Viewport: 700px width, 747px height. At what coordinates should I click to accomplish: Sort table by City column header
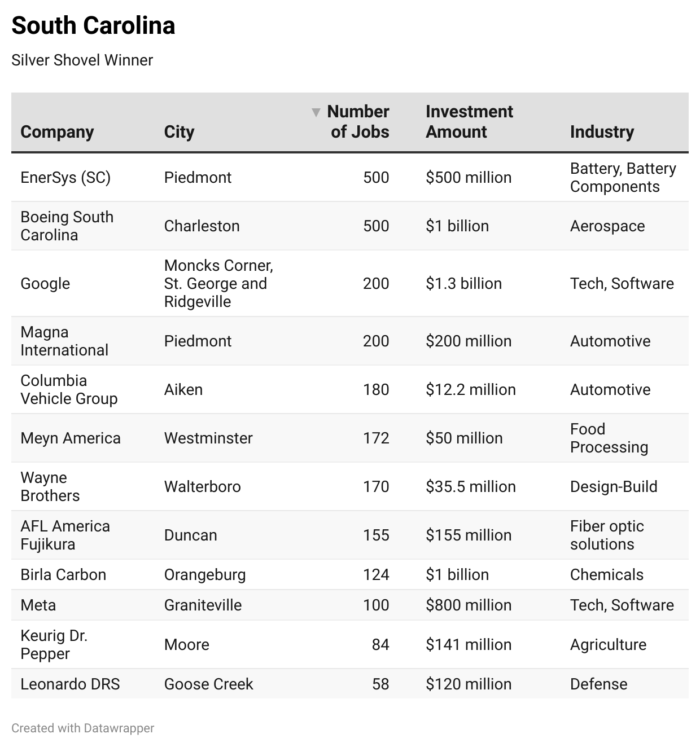click(x=179, y=131)
